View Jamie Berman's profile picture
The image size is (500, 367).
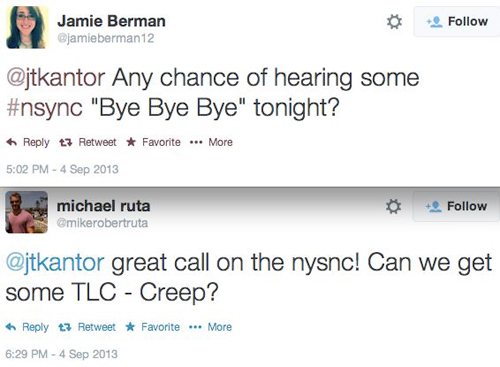[x=27, y=27]
